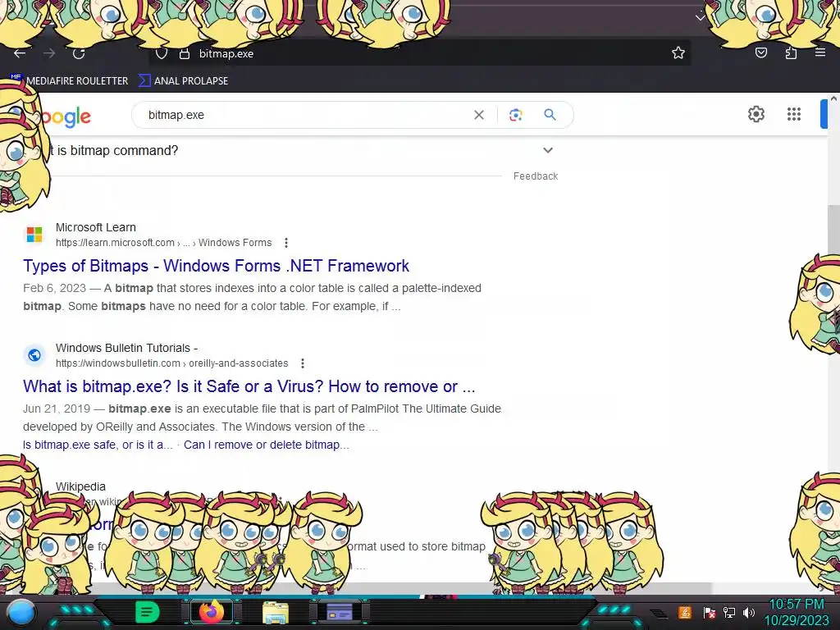840x630 pixels.
Task: Open the green notes app in taskbar
Action: point(148,612)
